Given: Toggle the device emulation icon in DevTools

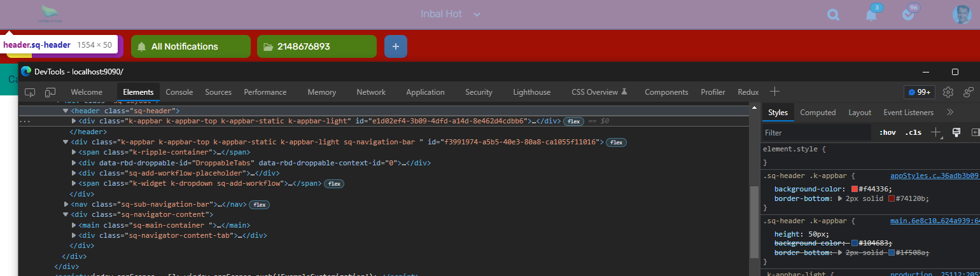Looking at the screenshot, I should coord(50,92).
